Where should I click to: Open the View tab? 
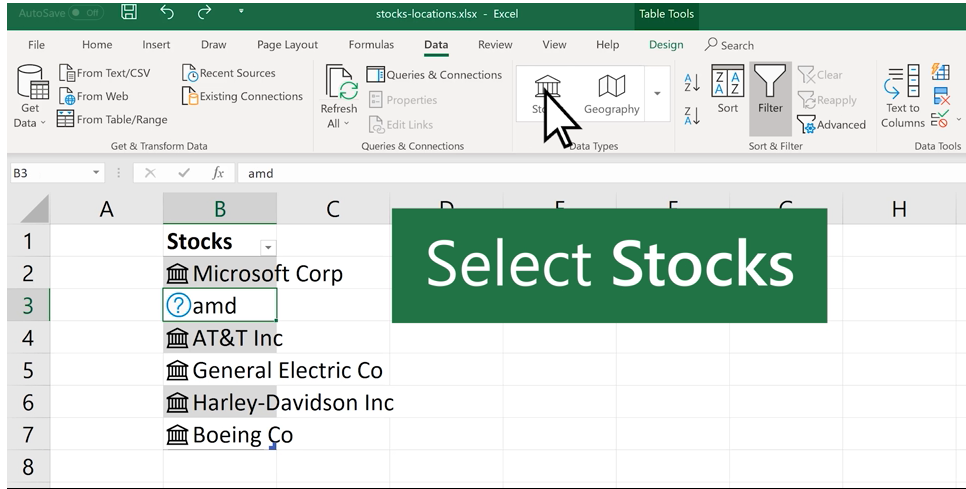tap(554, 45)
